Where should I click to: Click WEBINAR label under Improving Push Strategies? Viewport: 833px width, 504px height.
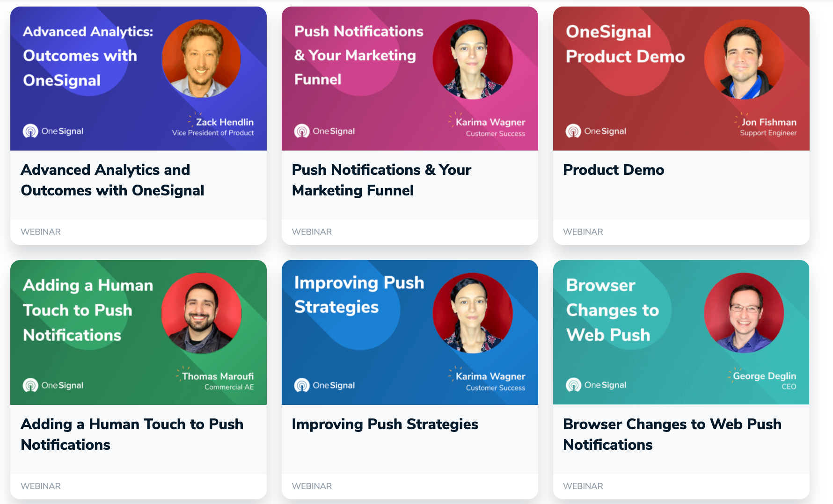pos(312,486)
